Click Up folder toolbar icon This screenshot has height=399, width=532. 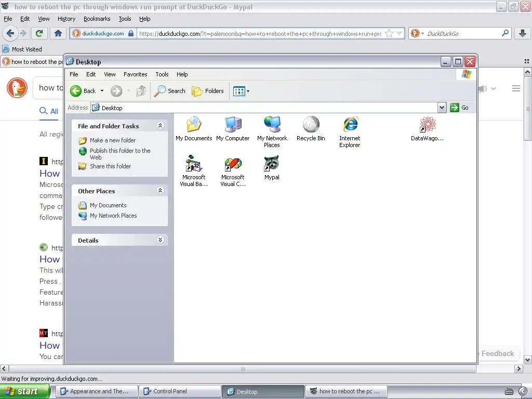coord(141,91)
